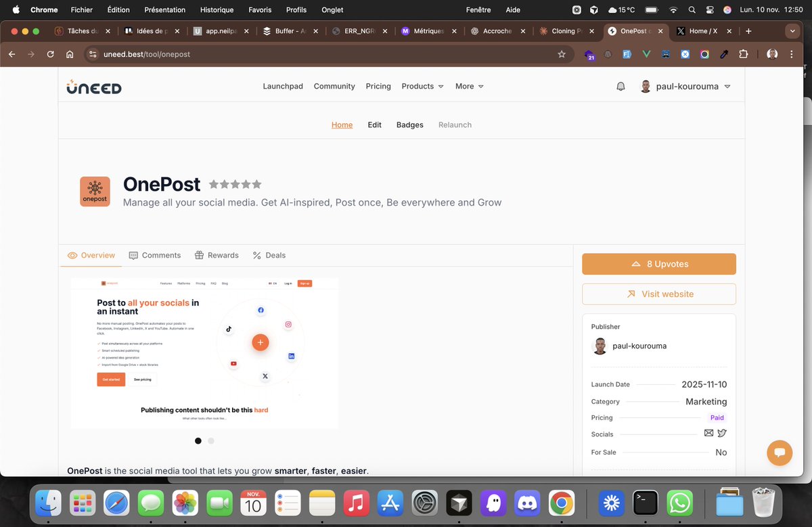Image resolution: width=812 pixels, height=527 pixels.
Task: Open paul-kourouma publisher profile link
Action: coord(639,346)
